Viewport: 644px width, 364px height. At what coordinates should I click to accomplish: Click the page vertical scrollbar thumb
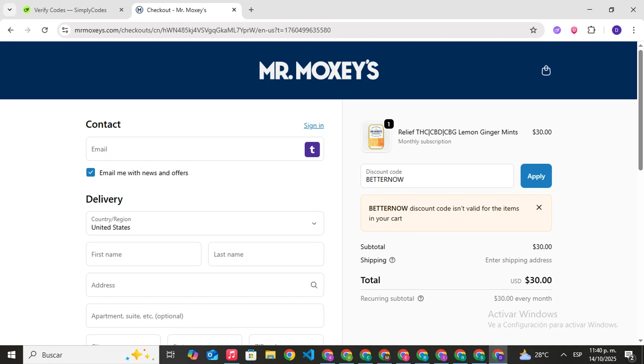pos(640,110)
